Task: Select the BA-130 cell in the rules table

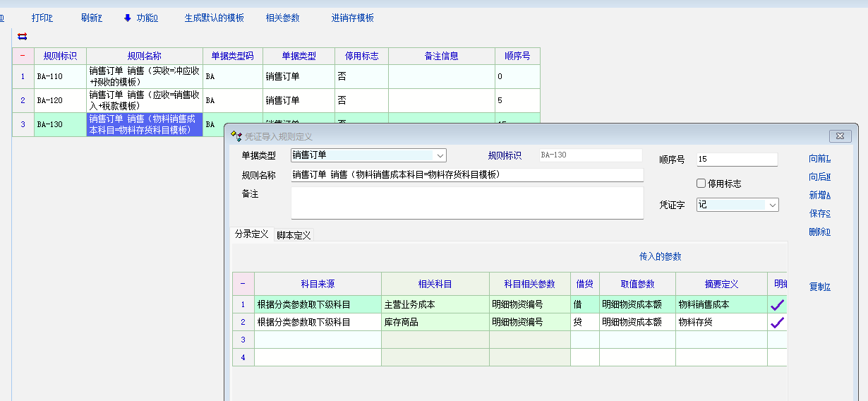Action: (60, 124)
